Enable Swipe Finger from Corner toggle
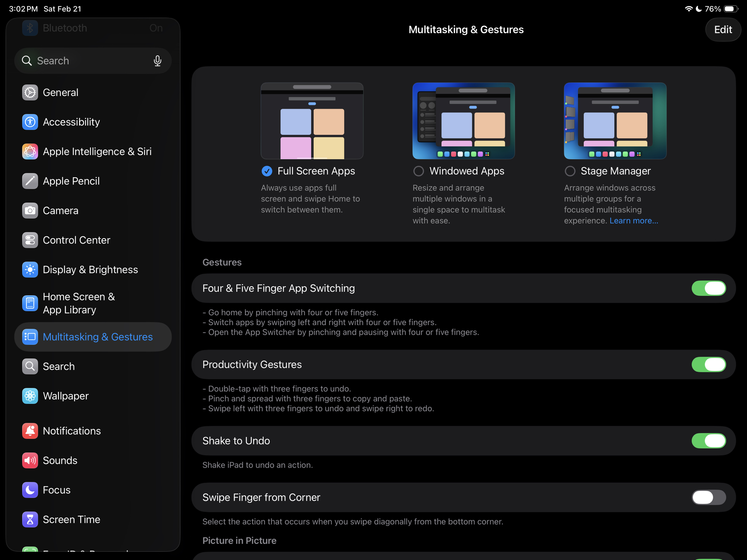This screenshot has height=560, width=747. click(x=708, y=497)
